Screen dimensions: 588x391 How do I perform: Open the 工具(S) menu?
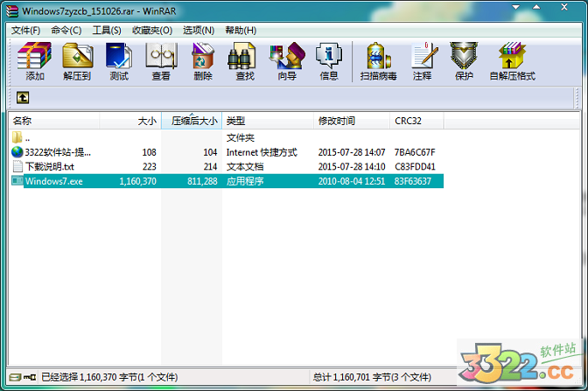point(107,30)
